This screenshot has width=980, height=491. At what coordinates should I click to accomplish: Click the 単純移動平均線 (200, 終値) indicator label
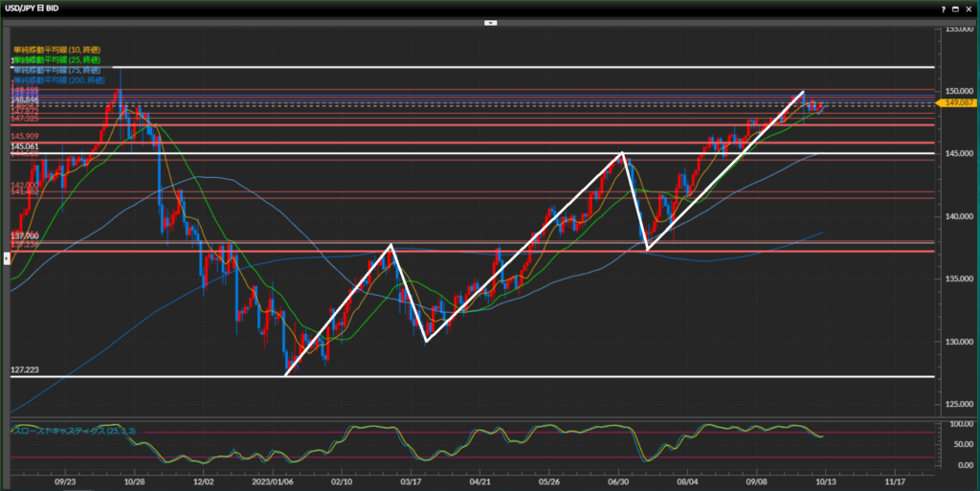coord(59,80)
